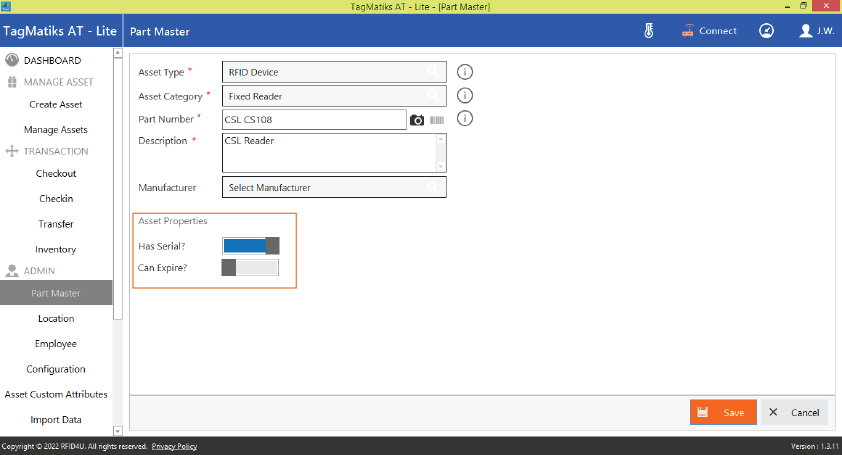Click the camera icon beside Part Number
Screen dimensions: 842x455
tap(418, 120)
